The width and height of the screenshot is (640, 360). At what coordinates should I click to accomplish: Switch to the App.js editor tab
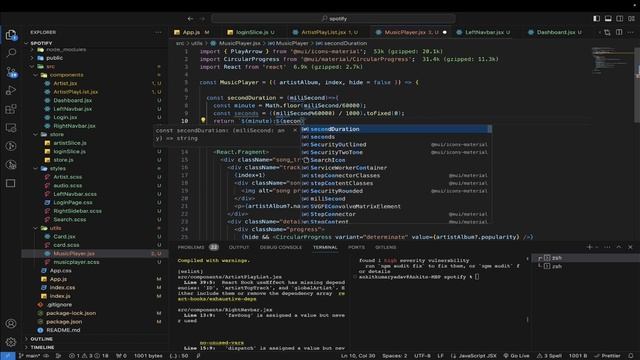coord(191,32)
